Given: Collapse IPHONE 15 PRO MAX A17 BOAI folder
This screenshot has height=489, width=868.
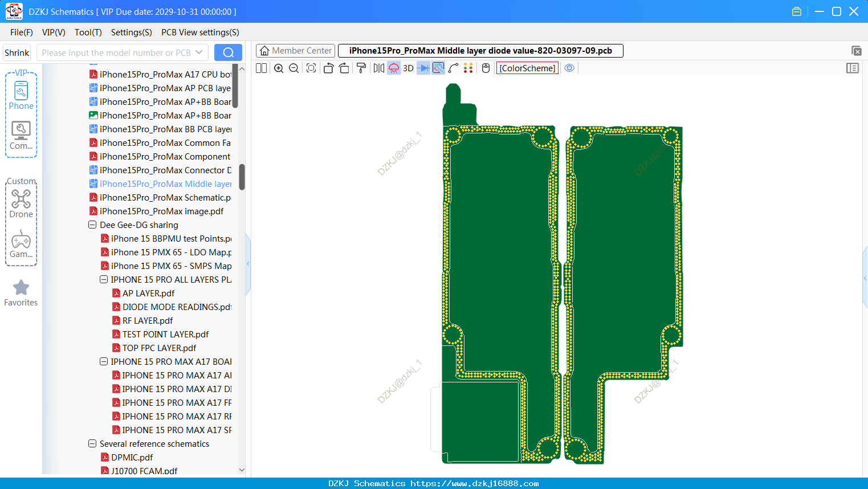Looking at the screenshot, I should click(104, 361).
